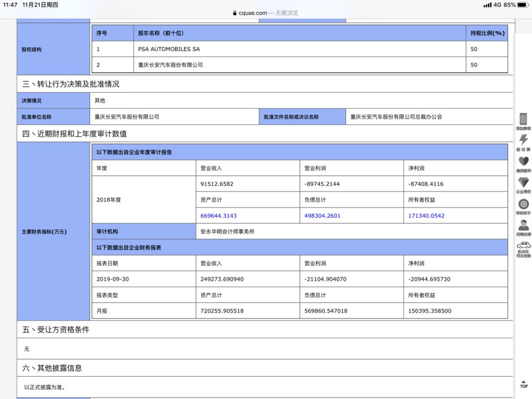
Task: Jump to top with the TOP arrow
Action: pos(524,384)
